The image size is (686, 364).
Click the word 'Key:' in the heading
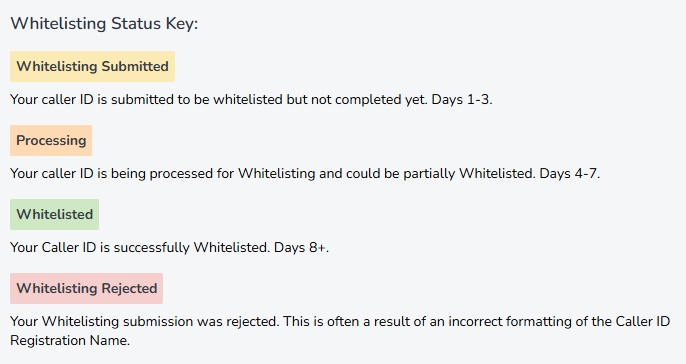click(182, 24)
